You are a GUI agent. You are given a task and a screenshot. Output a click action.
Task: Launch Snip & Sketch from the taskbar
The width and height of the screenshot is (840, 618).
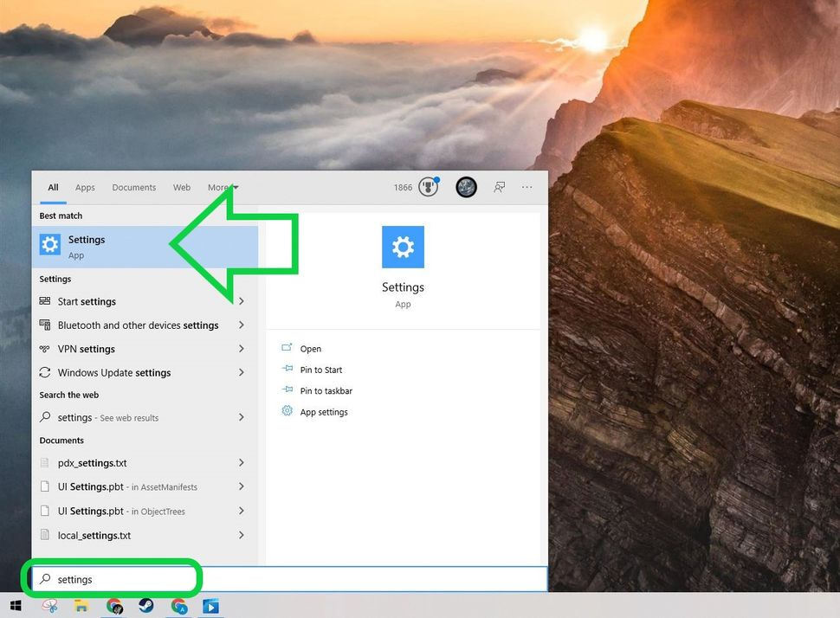[x=50, y=606]
